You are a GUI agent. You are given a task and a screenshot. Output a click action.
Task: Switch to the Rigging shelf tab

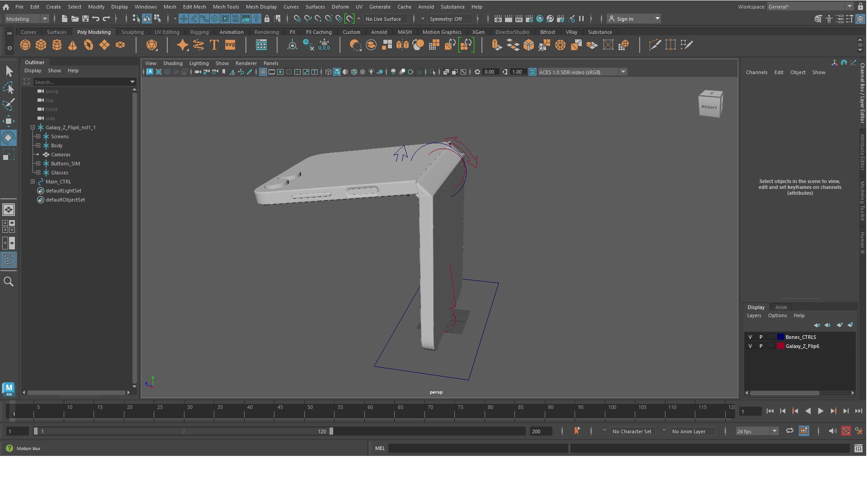[x=199, y=32]
